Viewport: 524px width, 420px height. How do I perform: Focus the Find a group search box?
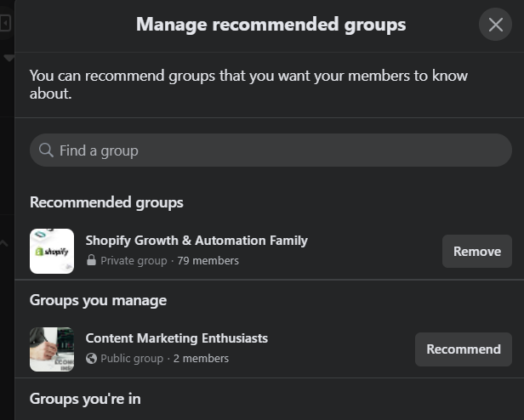[272, 150]
